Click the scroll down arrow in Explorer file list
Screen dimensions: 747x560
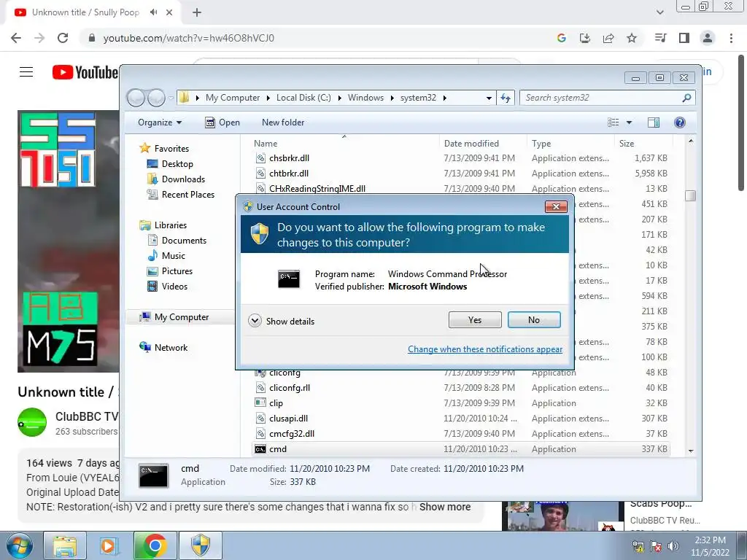[x=691, y=451]
